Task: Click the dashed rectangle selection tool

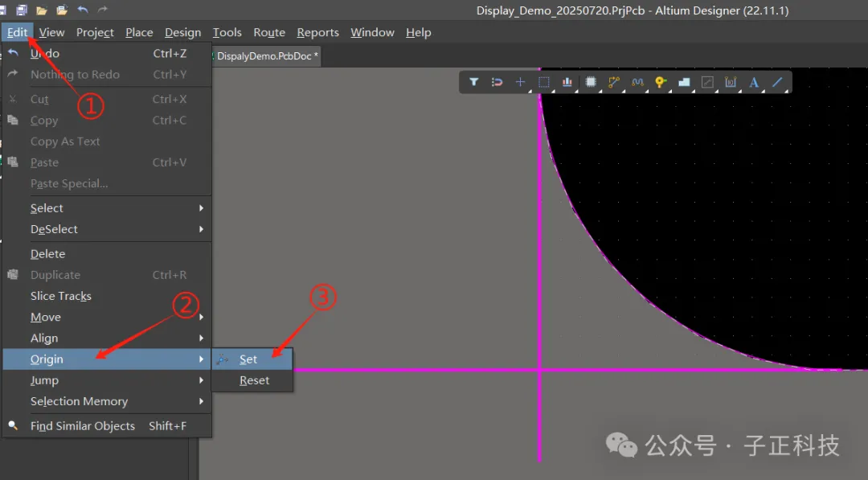Action: coord(544,82)
